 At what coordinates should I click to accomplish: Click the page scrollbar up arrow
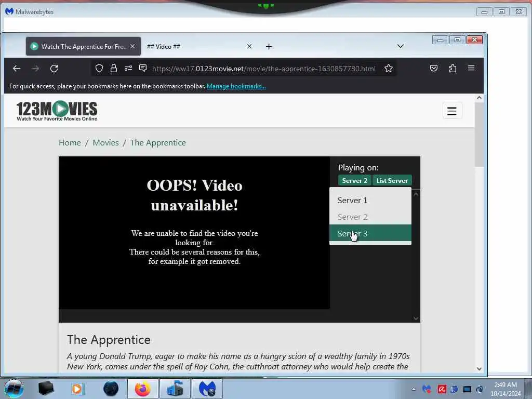(479, 98)
